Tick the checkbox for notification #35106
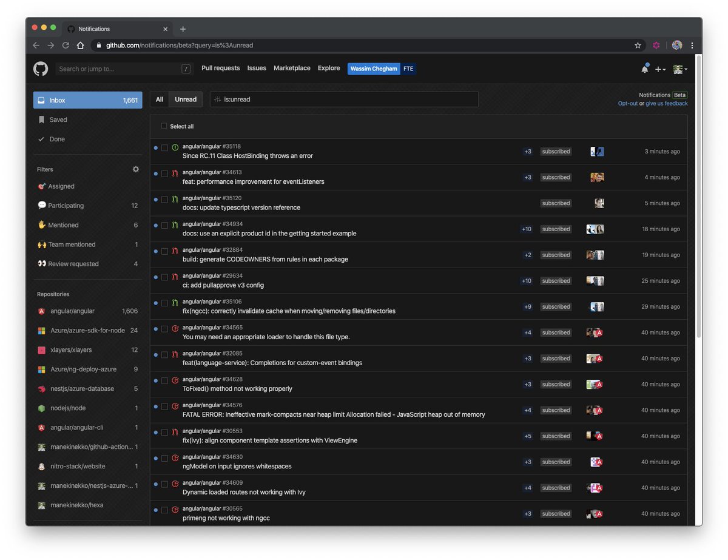This screenshot has height=560, width=728. (164, 303)
